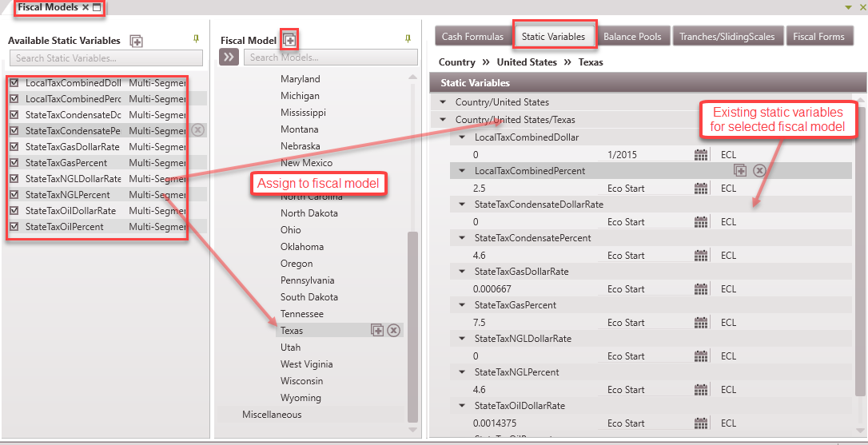Click the Search Static Variables field
The width and height of the screenshot is (868, 445).
(x=106, y=58)
